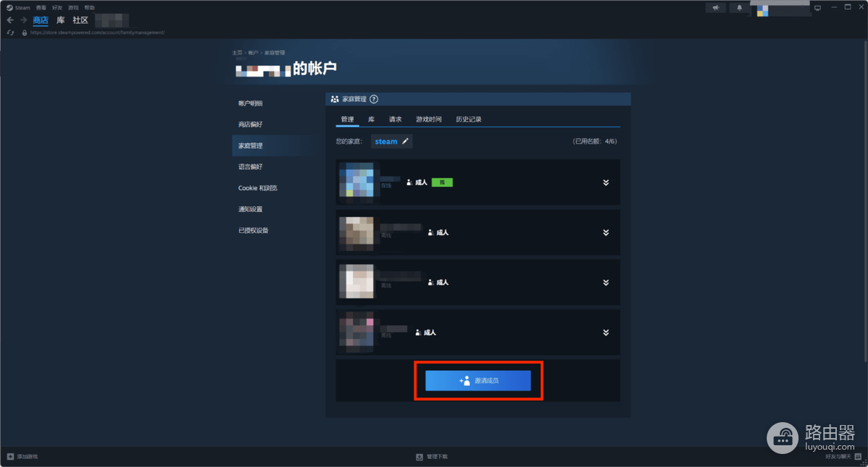Screen dimensions: 868x467
Task: Click the green 我 badge
Action: click(442, 183)
